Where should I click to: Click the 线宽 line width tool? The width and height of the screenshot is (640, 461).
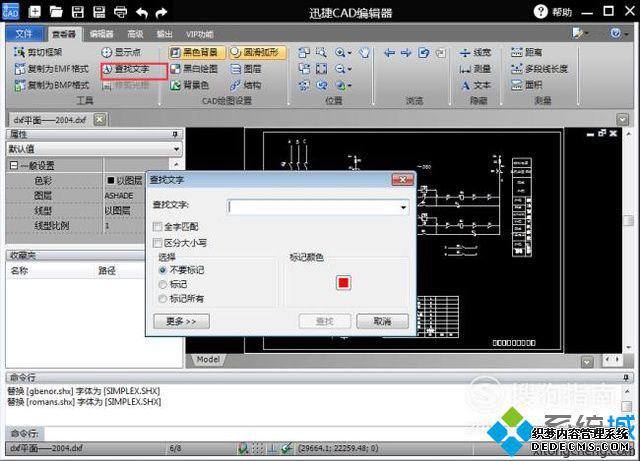[475, 52]
